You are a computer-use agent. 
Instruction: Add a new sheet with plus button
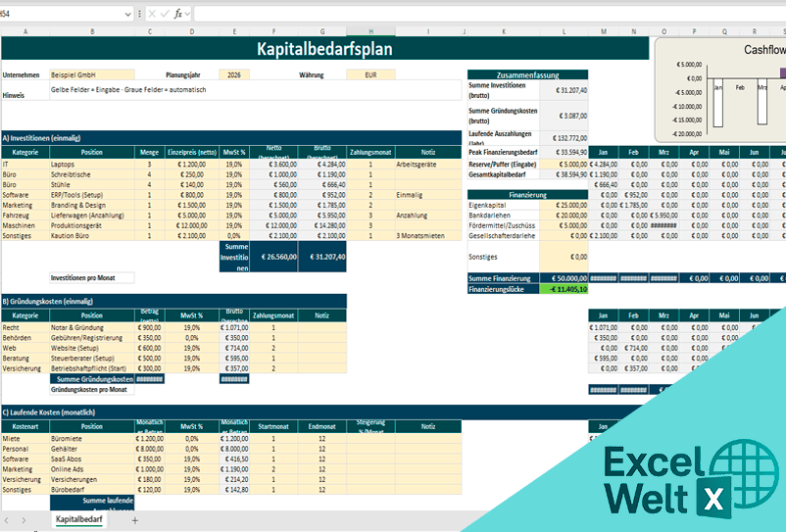135,520
